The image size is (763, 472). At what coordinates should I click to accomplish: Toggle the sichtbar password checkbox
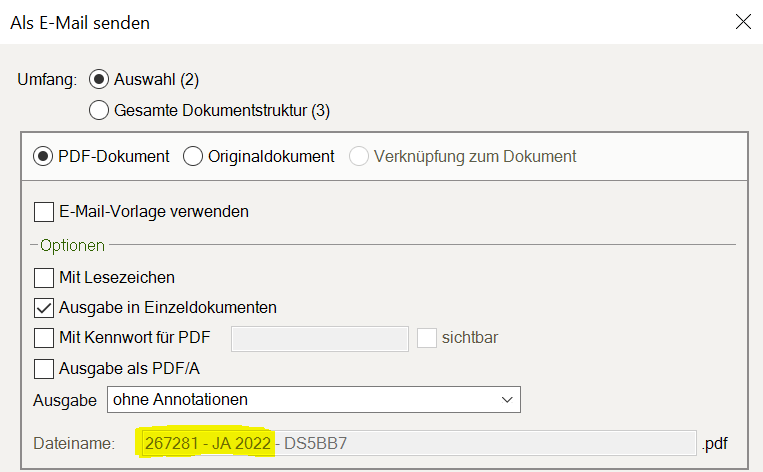pyautogui.click(x=427, y=338)
